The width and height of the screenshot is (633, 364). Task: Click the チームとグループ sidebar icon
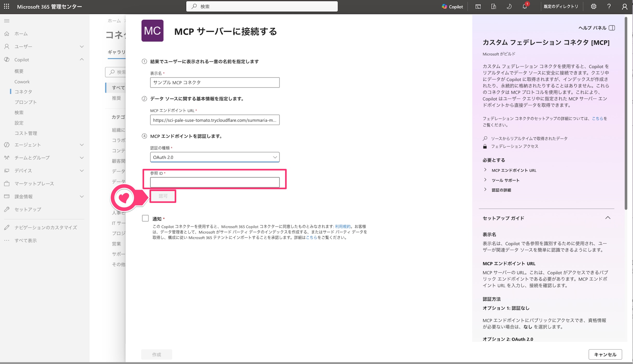point(7,158)
